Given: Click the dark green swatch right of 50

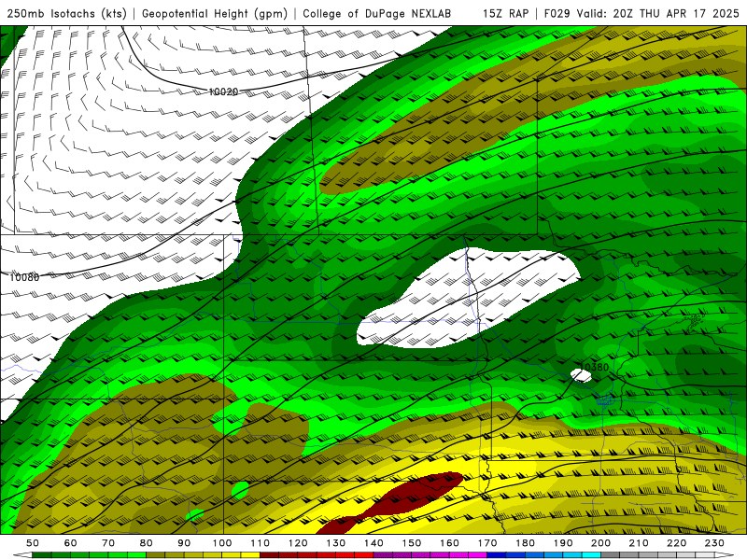Looking at the screenshot, I should point(42,555).
